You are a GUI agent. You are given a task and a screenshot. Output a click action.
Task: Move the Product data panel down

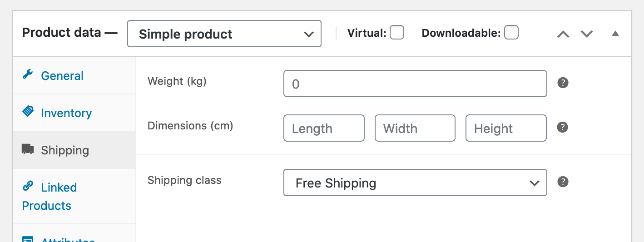coord(587,34)
